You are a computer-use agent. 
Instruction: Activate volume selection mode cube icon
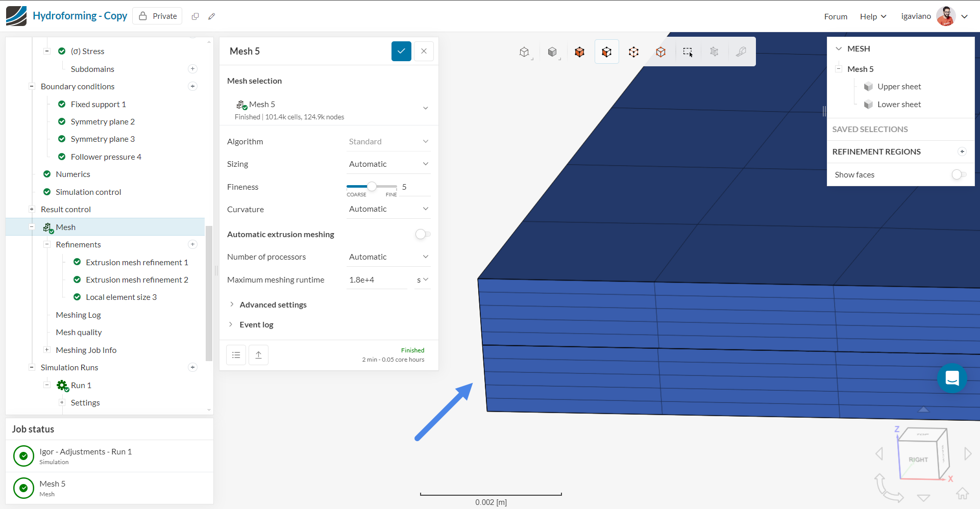tap(579, 52)
